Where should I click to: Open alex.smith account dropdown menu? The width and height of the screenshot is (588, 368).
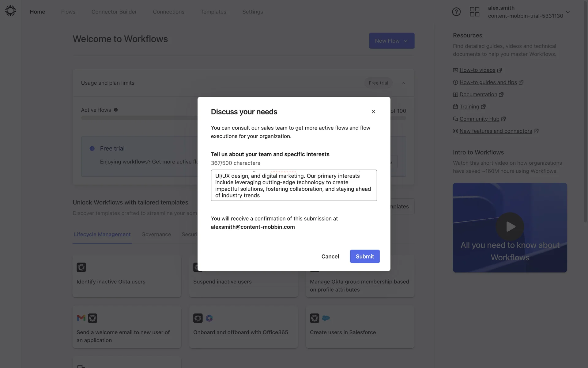[x=567, y=12]
